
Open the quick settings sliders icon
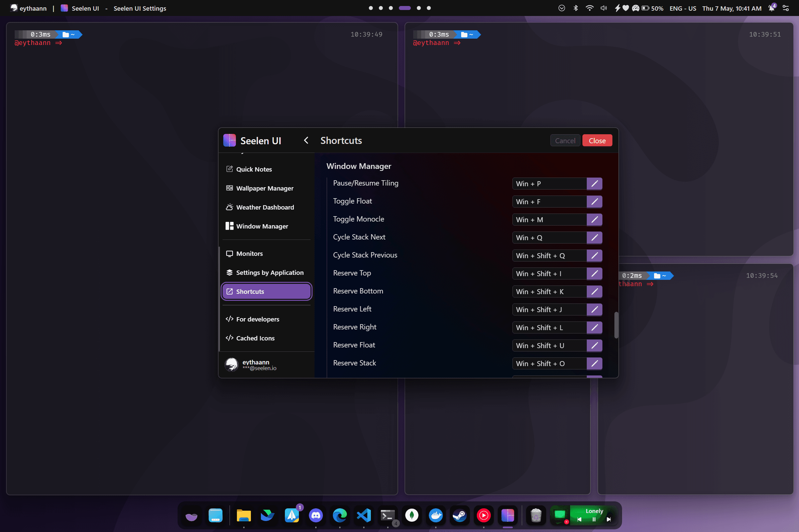point(785,8)
